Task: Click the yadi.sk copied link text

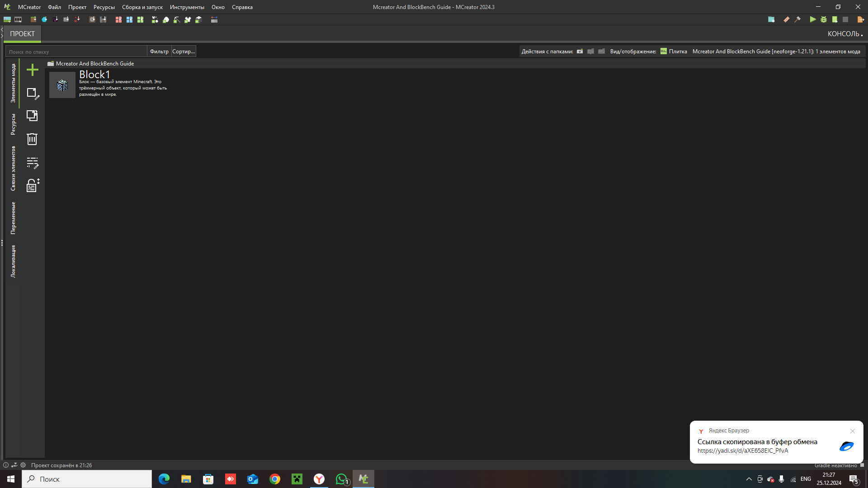Action: pos(743,450)
